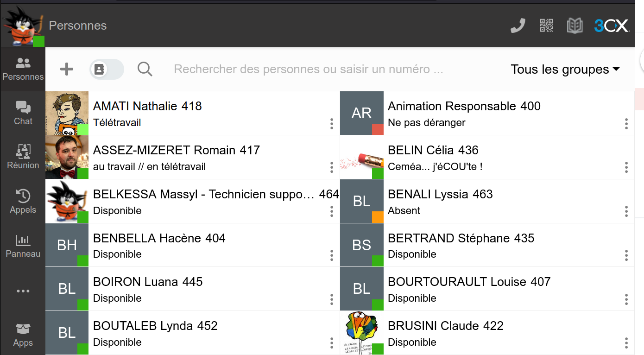Image resolution: width=644 pixels, height=355 pixels.
Task: Open options menu for AMATI Nathalie
Action: pos(332,124)
